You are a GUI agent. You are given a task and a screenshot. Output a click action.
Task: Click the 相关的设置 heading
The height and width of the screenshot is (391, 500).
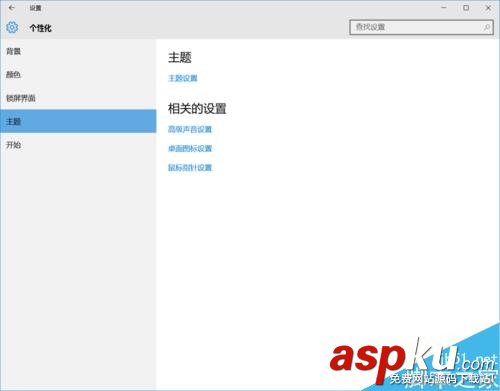[197, 109]
